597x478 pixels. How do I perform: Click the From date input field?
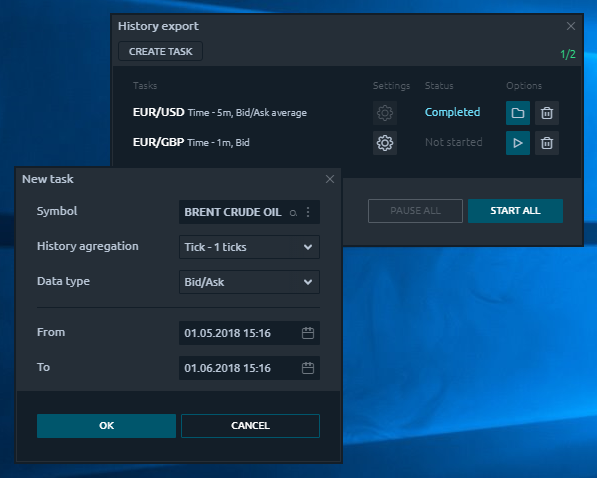click(x=249, y=333)
